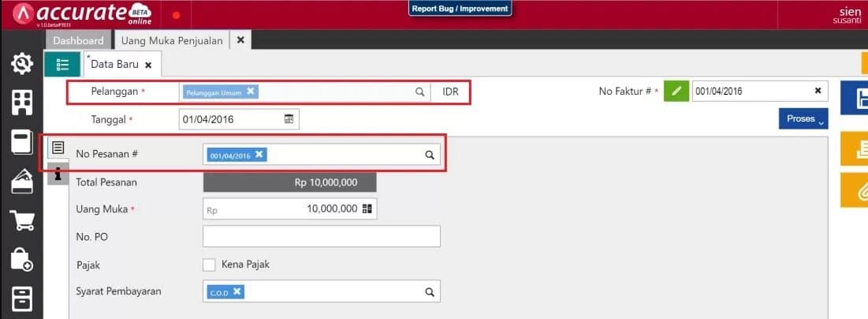Open the settings gear in sidebar
This screenshot has height=319, width=868.
click(x=21, y=64)
